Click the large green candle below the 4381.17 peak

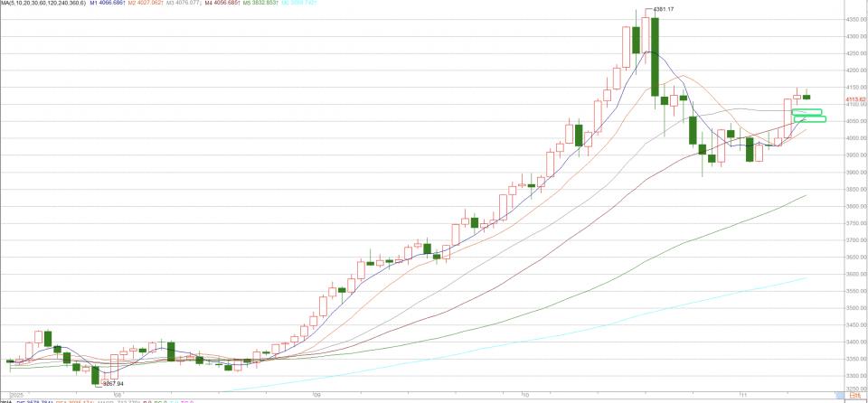click(x=654, y=56)
